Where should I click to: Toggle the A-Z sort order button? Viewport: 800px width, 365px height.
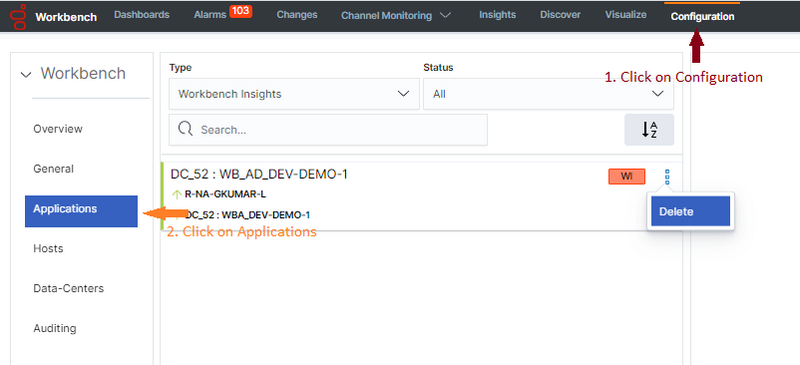click(649, 130)
